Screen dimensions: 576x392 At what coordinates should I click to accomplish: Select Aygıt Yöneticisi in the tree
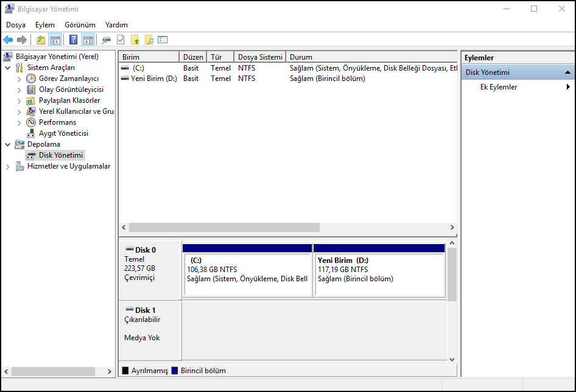click(x=63, y=133)
